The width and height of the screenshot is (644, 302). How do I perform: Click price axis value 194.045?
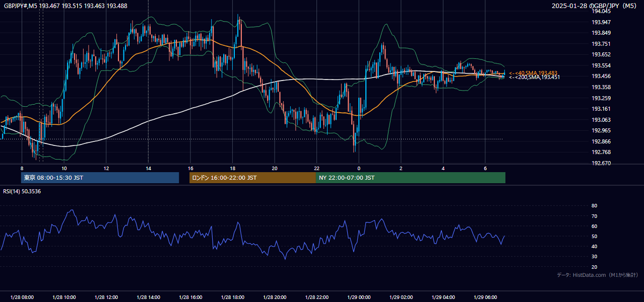[x=601, y=11]
